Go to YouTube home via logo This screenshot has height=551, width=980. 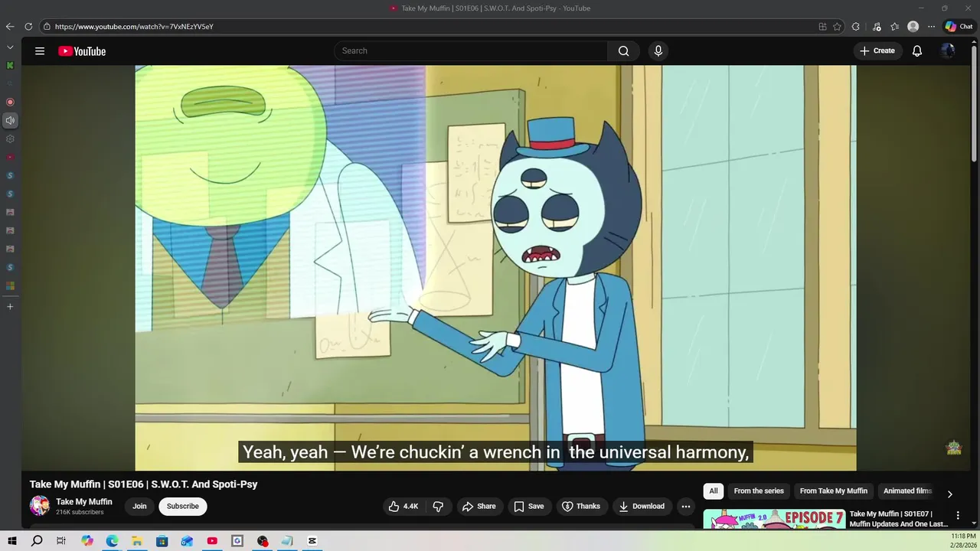tap(82, 51)
